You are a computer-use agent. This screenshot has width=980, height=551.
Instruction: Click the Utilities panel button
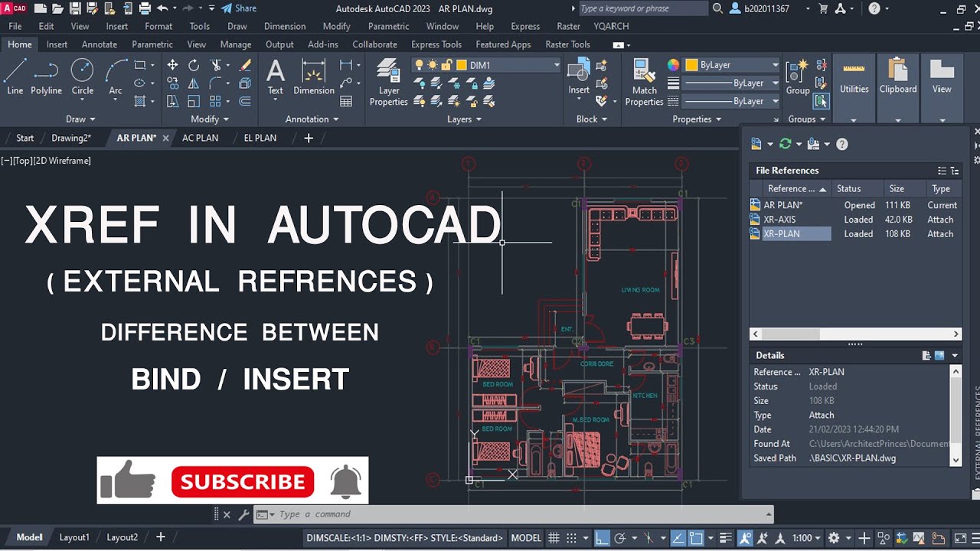pos(854,89)
